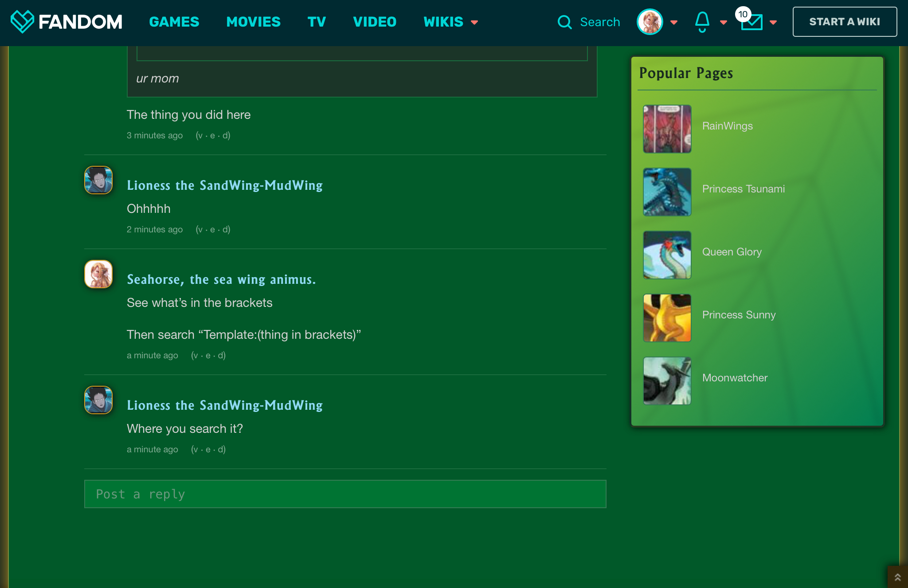Image resolution: width=908 pixels, height=588 pixels.
Task: Click the user avatar in header
Action: [x=650, y=22]
